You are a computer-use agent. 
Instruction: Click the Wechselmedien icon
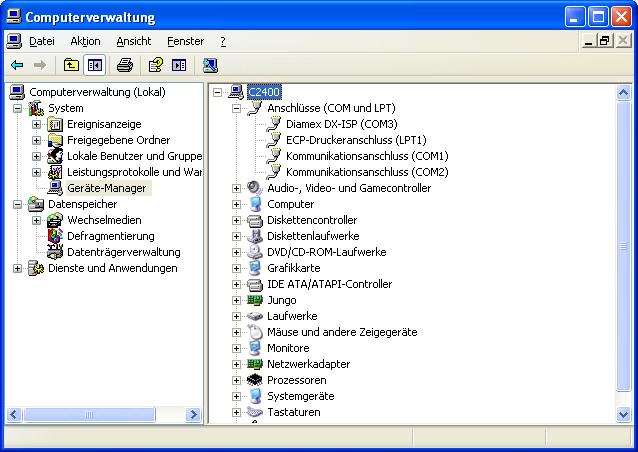[x=55, y=220]
